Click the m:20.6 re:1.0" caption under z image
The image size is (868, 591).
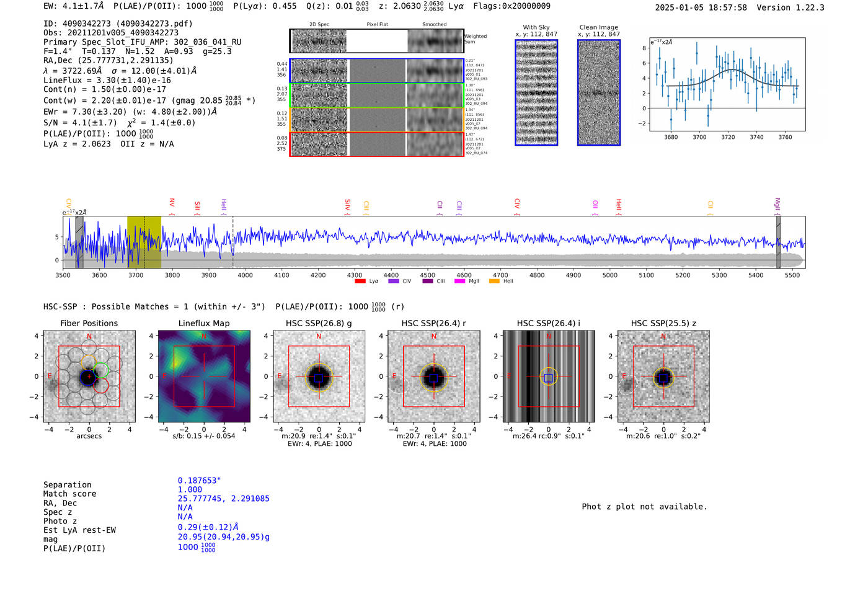[663, 436]
